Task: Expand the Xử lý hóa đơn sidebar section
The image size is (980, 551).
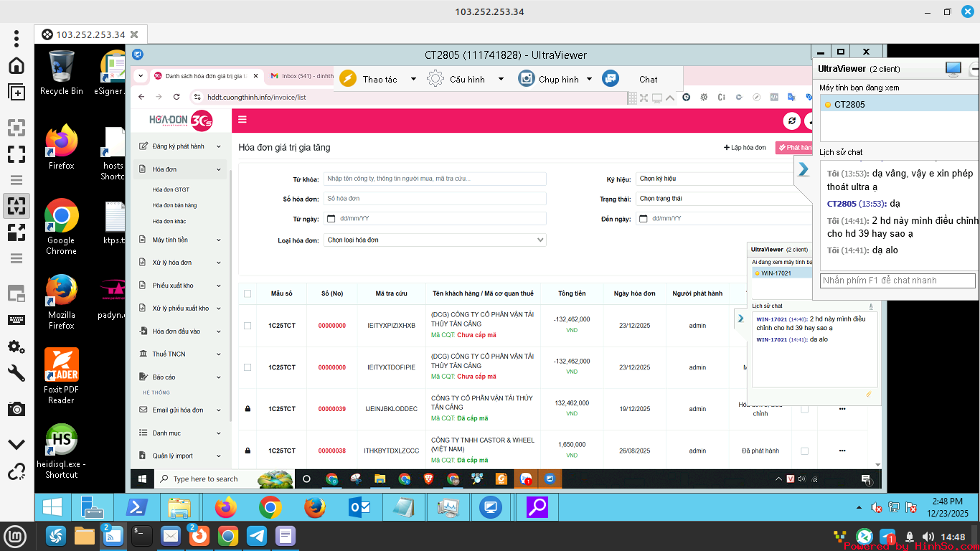Action: 179,263
